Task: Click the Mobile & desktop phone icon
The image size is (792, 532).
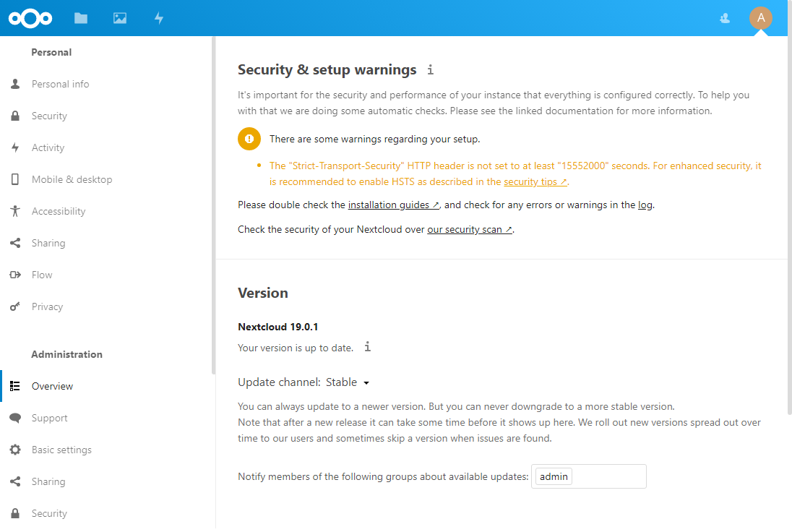Action: pyautogui.click(x=15, y=179)
